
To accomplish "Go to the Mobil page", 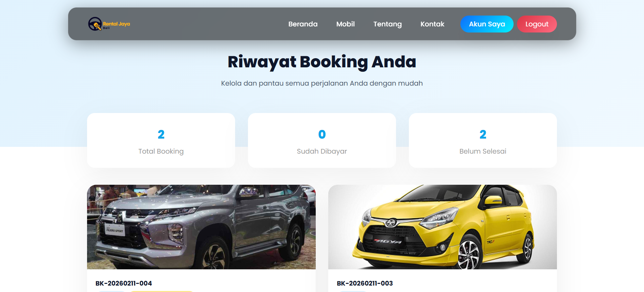I will (345, 24).
